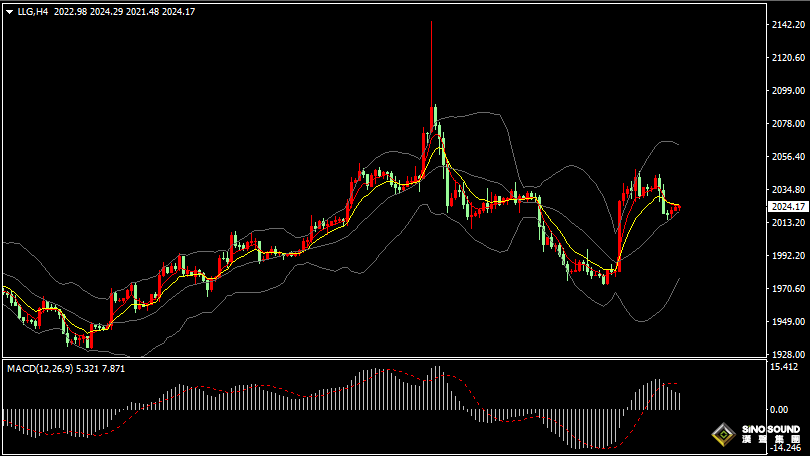Click the 2034.80 price axis label
The width and height of the screenshot is (810, 456).
788,190
